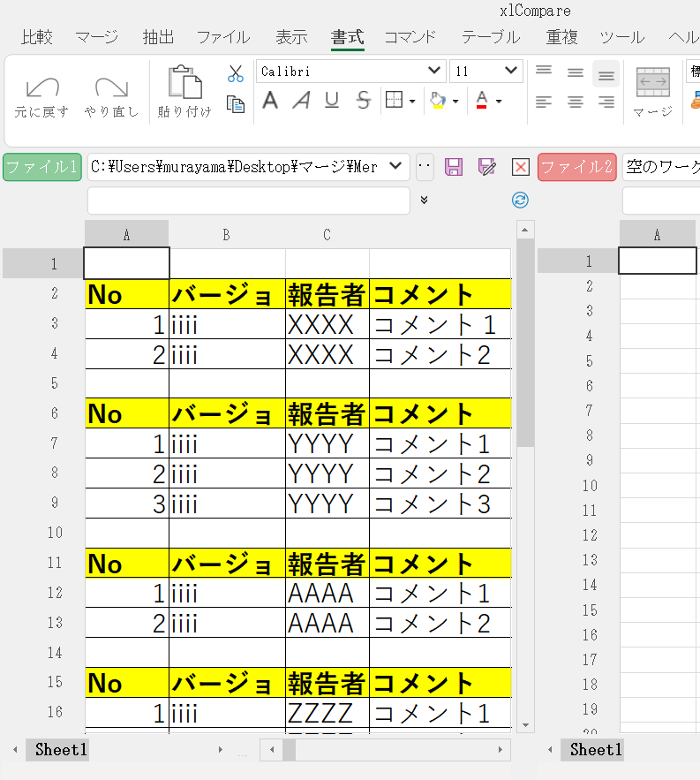Select the left Sheet1 sheet tab
Image resolution: width=700 pixels, height=780 pixels.
pyautogui.click(x=61, y=750)
